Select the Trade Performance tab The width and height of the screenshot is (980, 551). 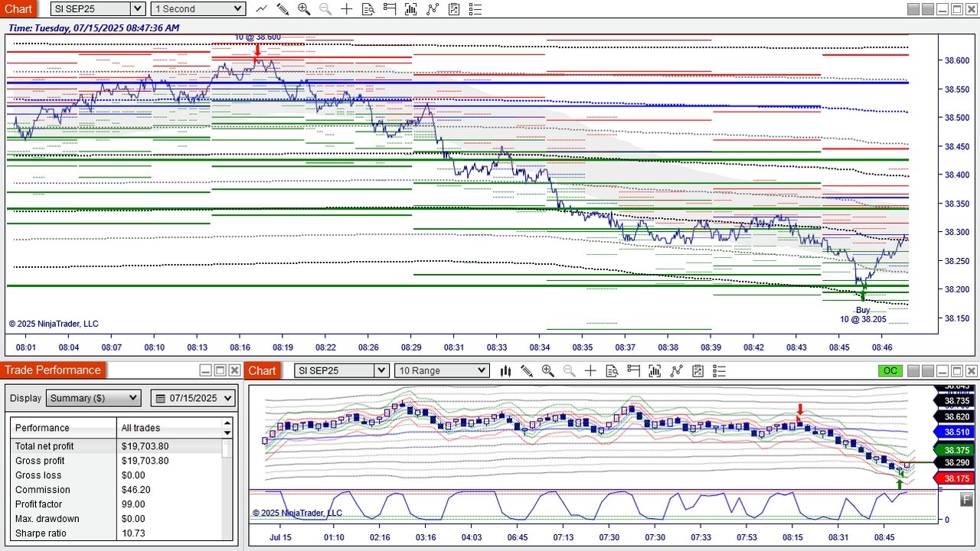[53, 370]
